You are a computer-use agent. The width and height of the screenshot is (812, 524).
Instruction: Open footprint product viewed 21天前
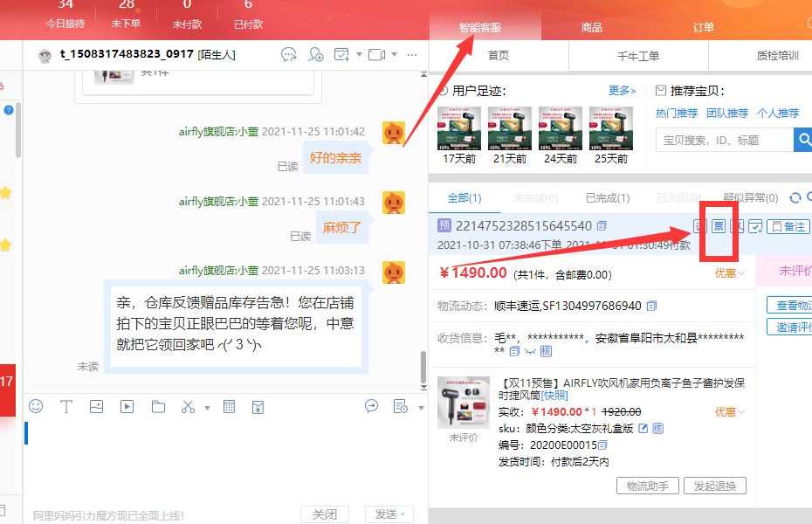tap(510, 128)
